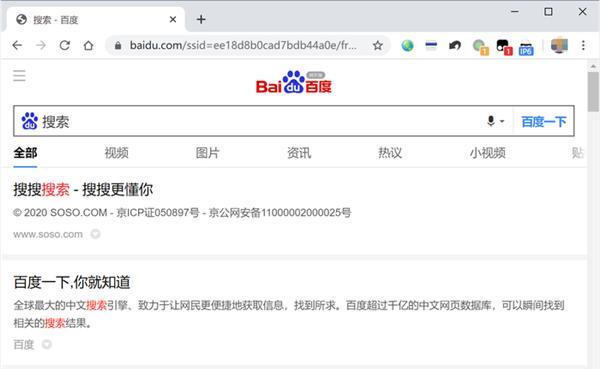This screenshot has height=369, width=600.
Task: Minimize the browser window
Action: 515,11
